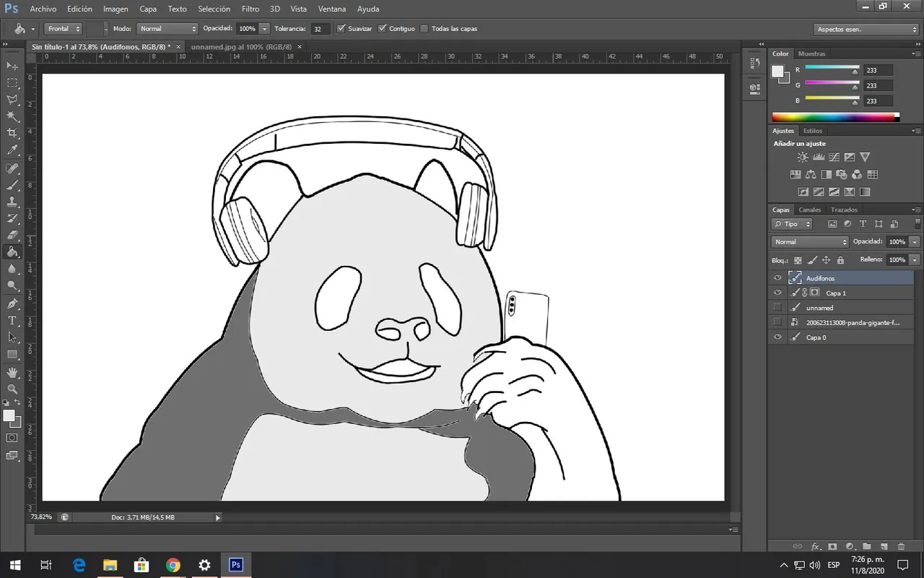Toggle the Suavizar checkbox

click(x=341, y=28)
